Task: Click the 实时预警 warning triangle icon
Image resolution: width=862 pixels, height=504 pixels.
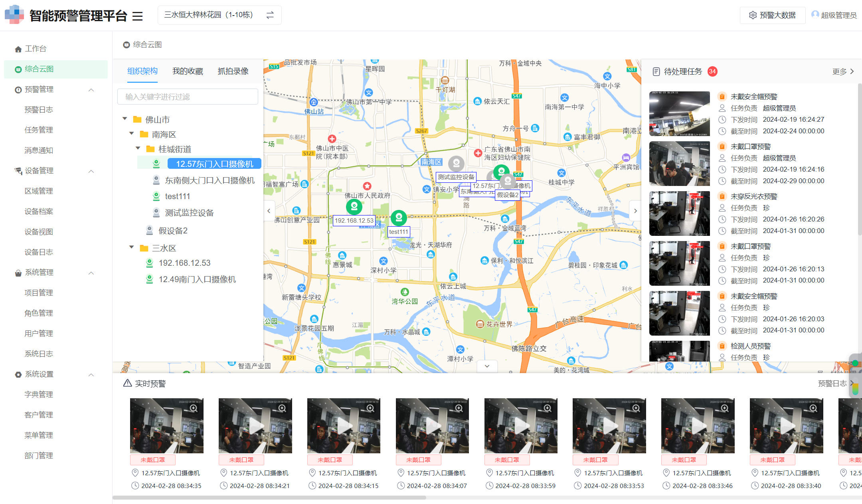Action: pos(127,383)
